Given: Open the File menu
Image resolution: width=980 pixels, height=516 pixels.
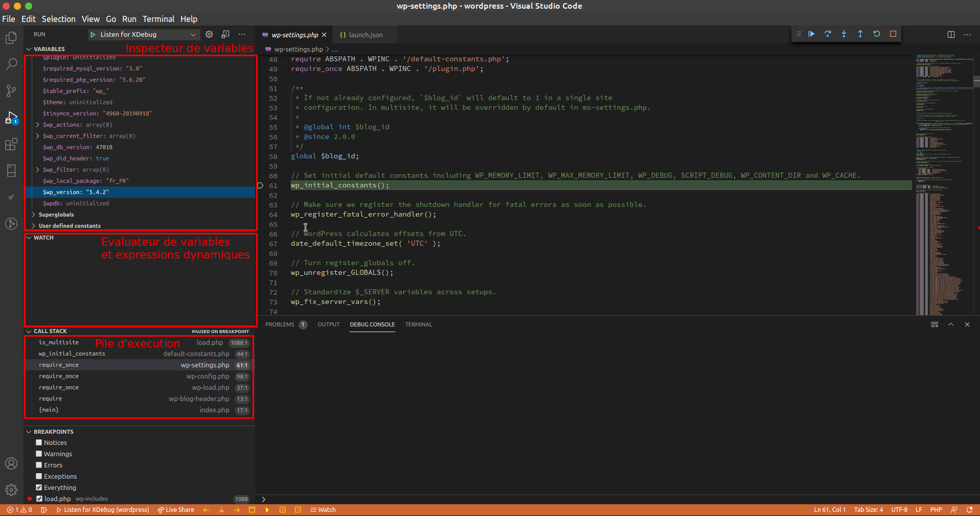Looking at the screenshot, I should point(9,19).
